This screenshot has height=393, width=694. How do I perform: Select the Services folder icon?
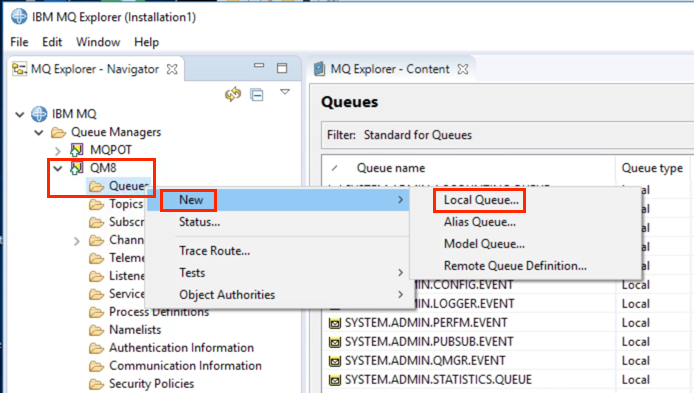pyautogui.click(x=96, y=294)
